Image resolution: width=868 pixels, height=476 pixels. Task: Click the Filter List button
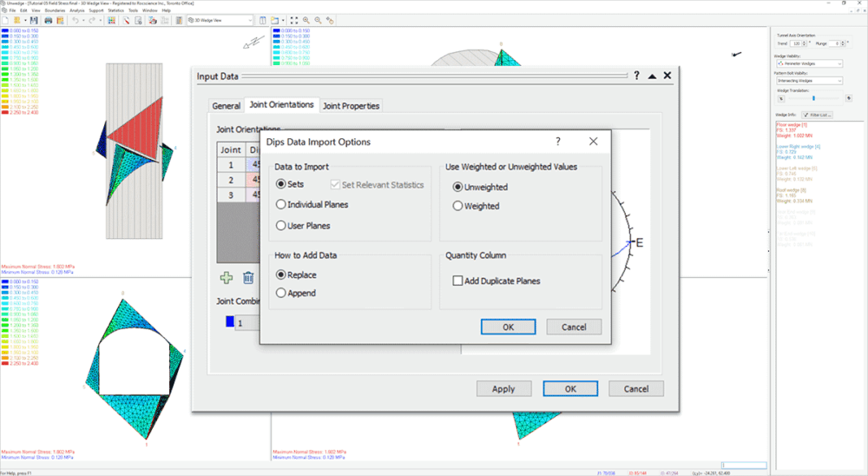pyautogui.click(x=819, y=115)
